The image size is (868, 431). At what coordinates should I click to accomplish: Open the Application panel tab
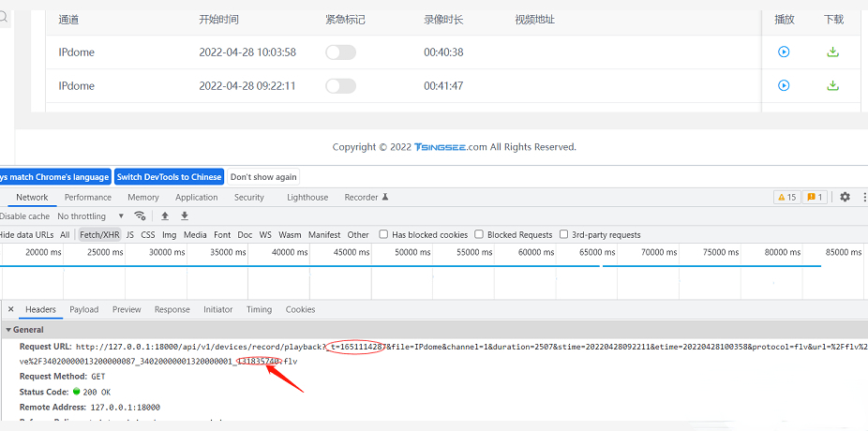[x=197, y=198]
